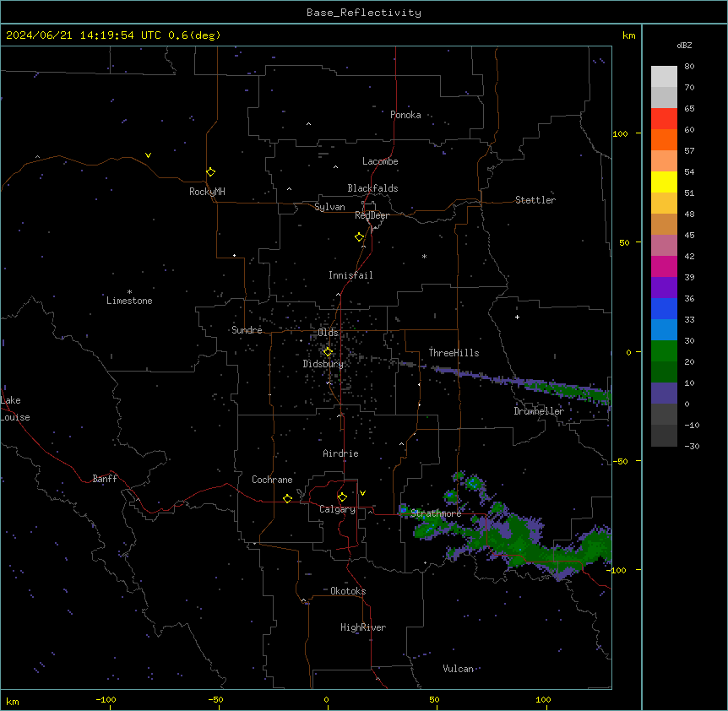Click the Okotoks town label
Image resolution: width=728 pixels, height=711 pixels.
[348, 591]
